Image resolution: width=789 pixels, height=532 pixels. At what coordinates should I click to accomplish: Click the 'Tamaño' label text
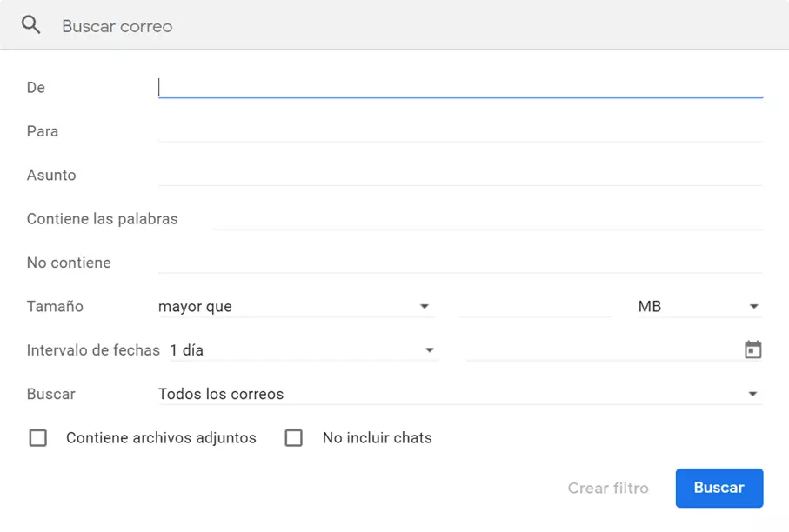pyautogui.click(x=55, y=307)
